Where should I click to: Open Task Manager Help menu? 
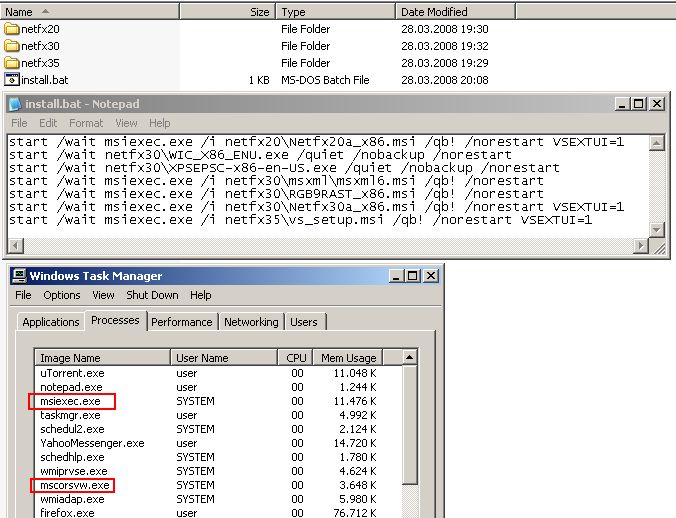click(200, 295)
